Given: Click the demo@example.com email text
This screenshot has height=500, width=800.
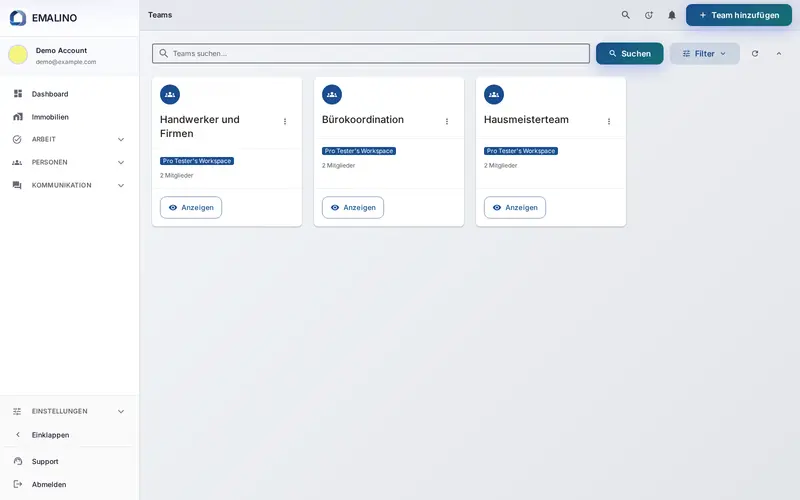Looking at the screenshot, I should pyautogui.click(x=66, y=62).
